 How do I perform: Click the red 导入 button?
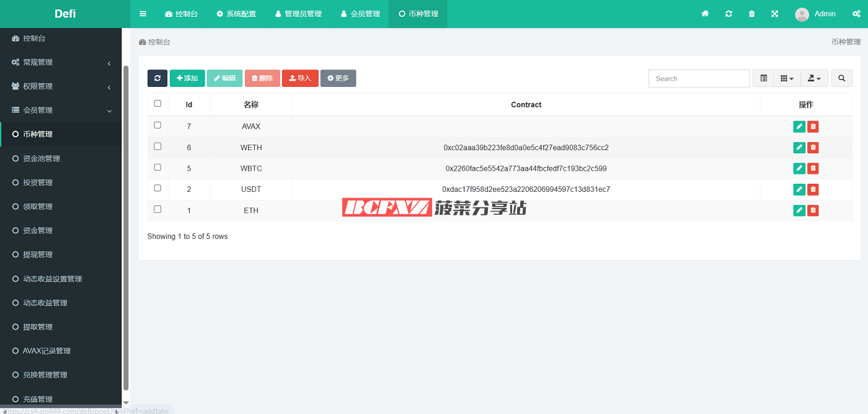[300, 78]
